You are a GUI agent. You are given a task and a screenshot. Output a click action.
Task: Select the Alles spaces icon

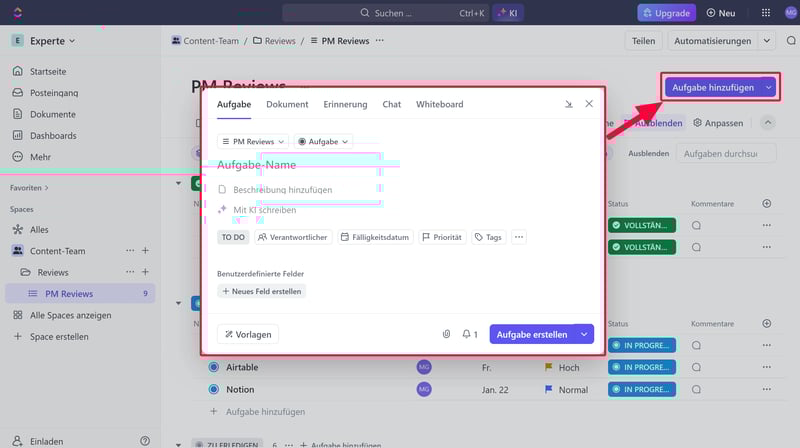[18, 229]
